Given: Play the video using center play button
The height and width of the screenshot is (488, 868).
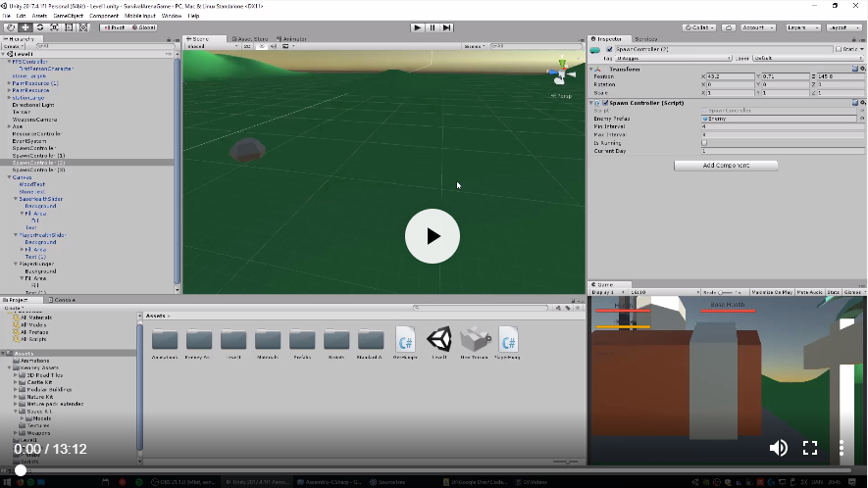Looking at the screenshot, I should click(433, 236).
